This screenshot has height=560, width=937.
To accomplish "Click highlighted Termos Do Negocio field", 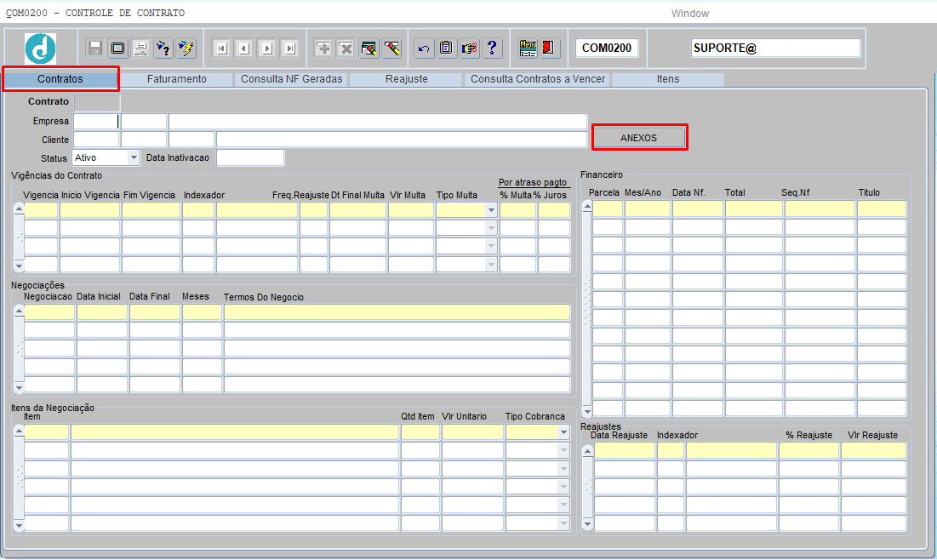I will click(x=397, y=312).
